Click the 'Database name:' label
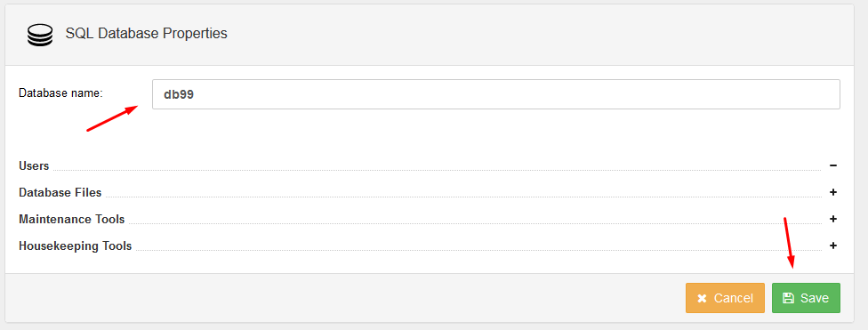 click(x=60, y=93)
